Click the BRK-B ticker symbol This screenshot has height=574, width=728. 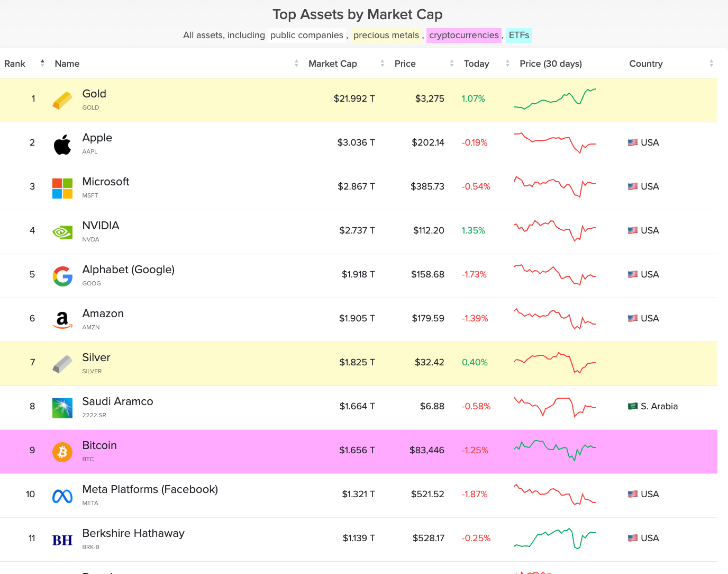click(91, 547)
